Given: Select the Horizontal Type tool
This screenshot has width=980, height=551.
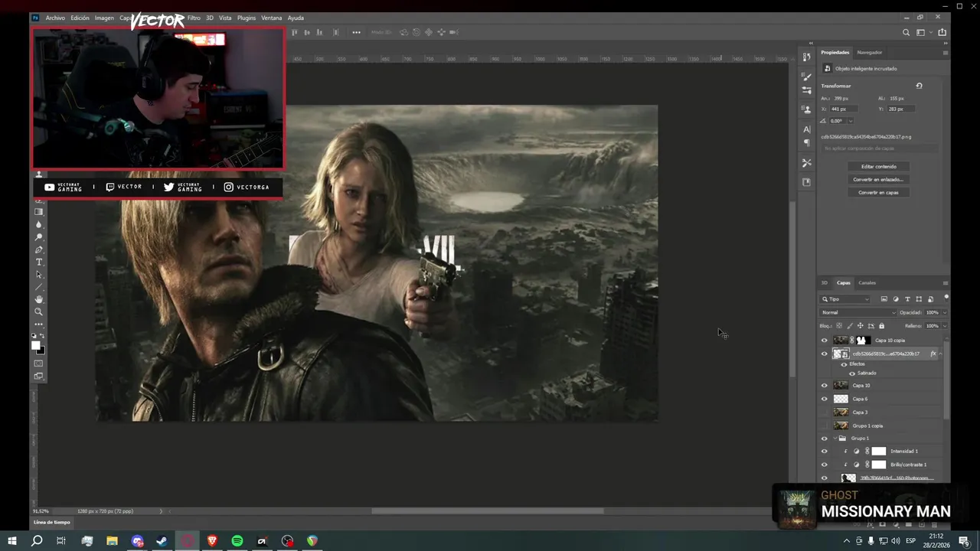Looking at the screenshot, I should coord(39,262).
